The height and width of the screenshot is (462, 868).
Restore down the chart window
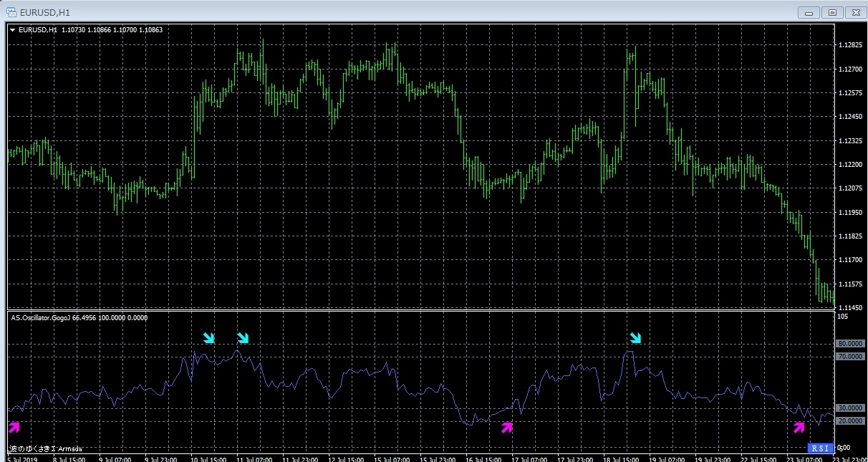[832, 12]
